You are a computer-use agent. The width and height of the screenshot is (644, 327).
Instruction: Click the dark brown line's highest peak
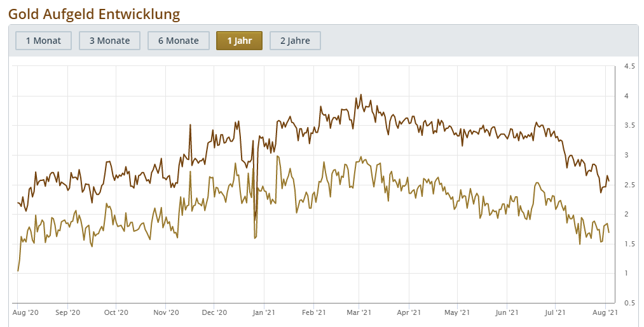pyautogui.click(x=361, y=95)
